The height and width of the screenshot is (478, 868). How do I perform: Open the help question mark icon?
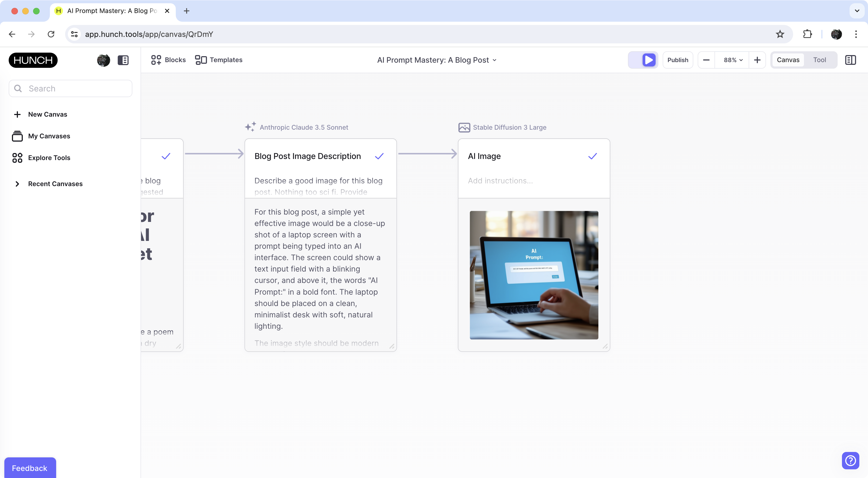850,461
